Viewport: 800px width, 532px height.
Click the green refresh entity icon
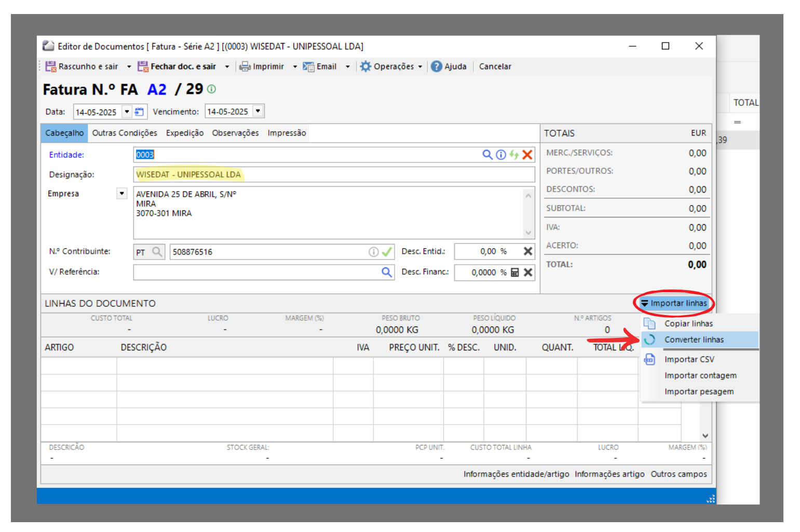click(x=514, y=155)
